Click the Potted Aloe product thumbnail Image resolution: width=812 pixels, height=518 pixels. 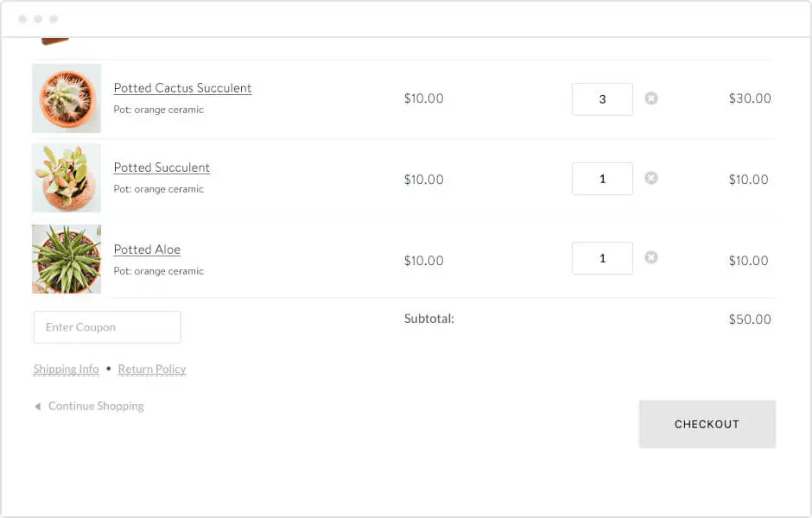point(67,258)
